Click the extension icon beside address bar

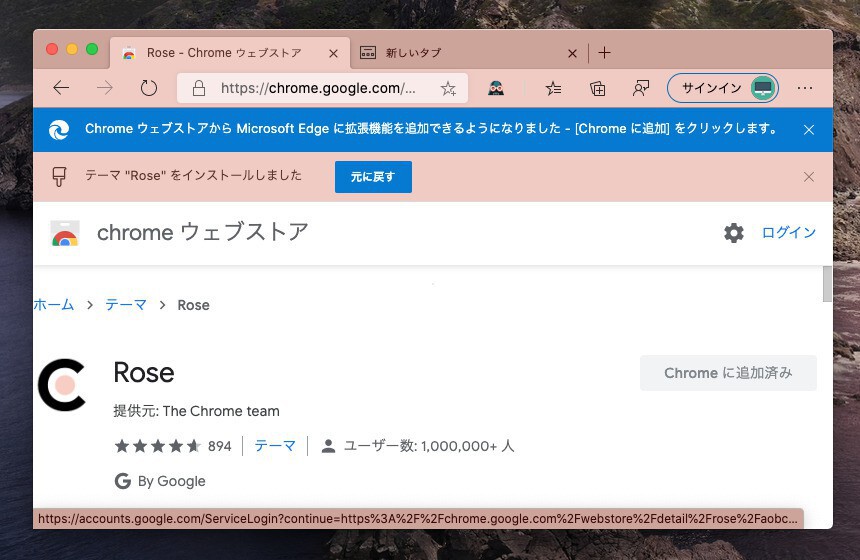click(x=496, y=88)
